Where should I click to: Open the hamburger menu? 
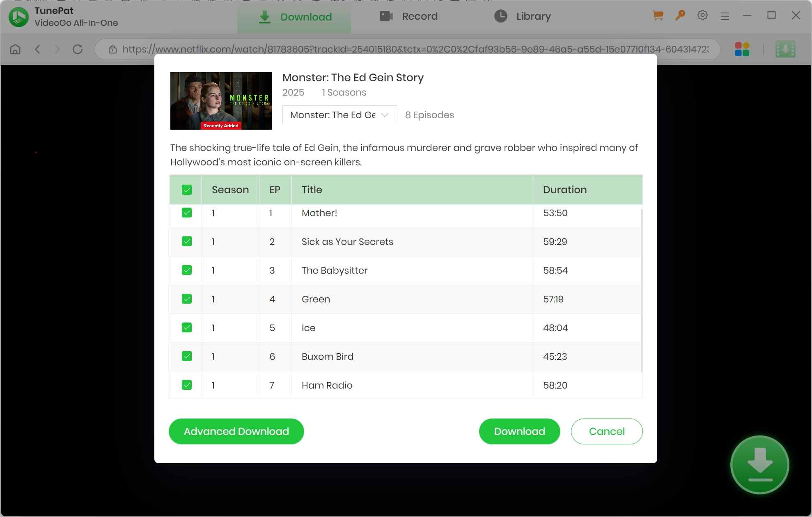click(725, 15)
